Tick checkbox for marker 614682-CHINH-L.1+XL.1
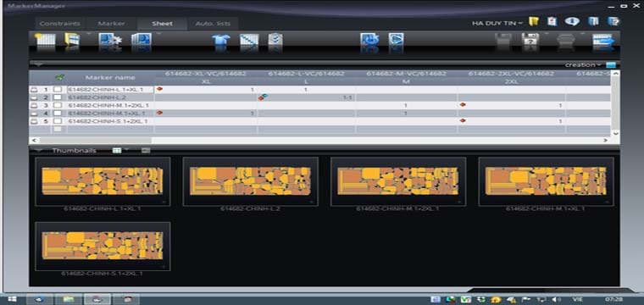644x305 pixels. point(58,89)
